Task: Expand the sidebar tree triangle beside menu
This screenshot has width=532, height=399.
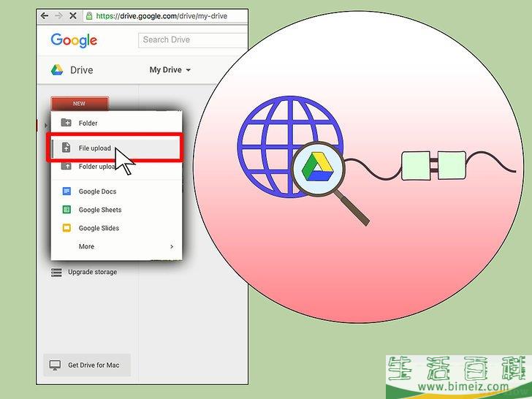Action: (46, 126)
